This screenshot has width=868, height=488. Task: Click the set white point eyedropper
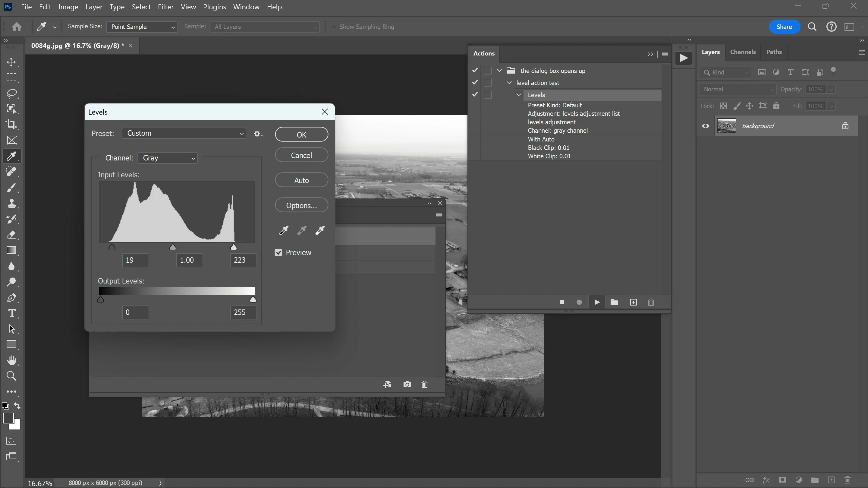coord(319,230)
